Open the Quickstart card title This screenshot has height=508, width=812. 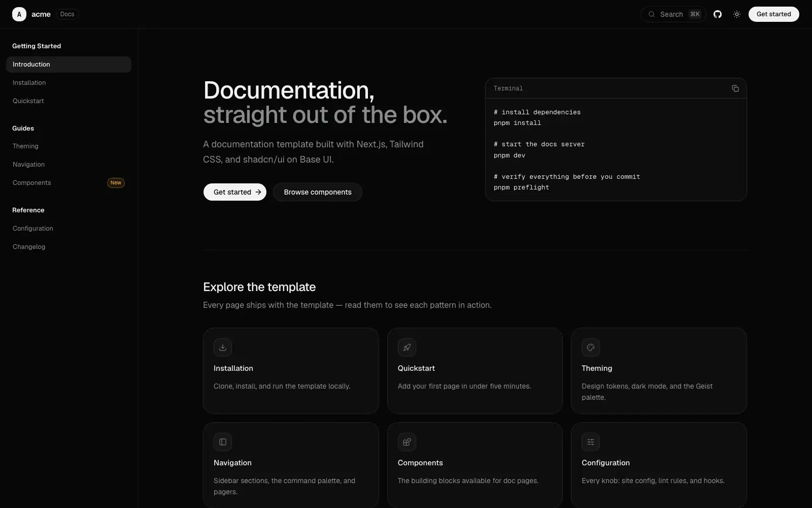pyautogui.click(x=416, y=368)
